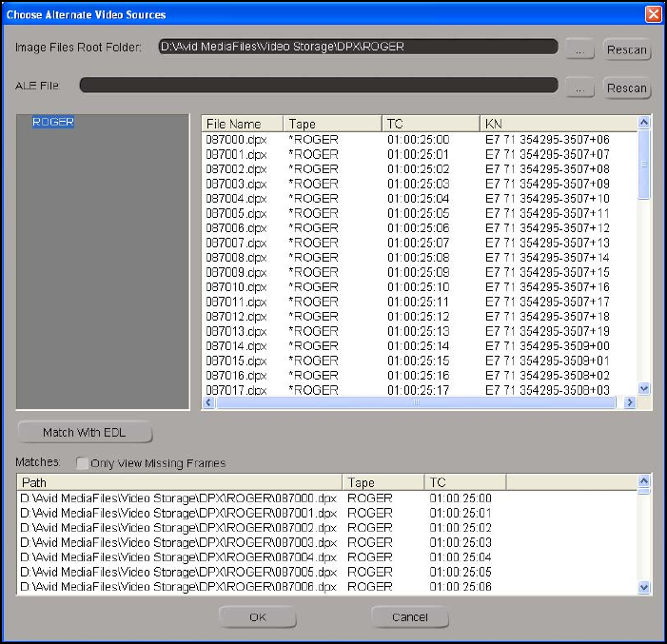Image resolution: width=667 pixels, height=644 pixels.
Task: Sort file list by TC column header
Action: pyautogui.click(x=431, y=124)
